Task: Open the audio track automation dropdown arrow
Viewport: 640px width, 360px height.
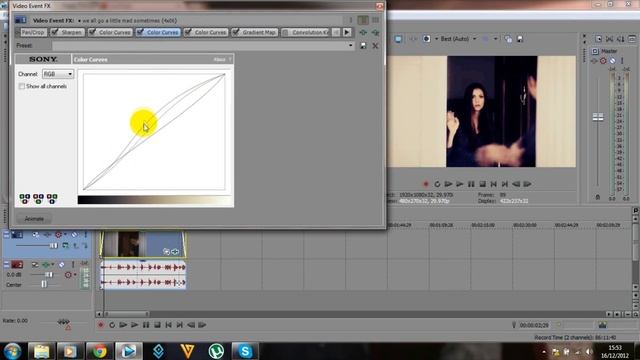Action: coord(75,275)
